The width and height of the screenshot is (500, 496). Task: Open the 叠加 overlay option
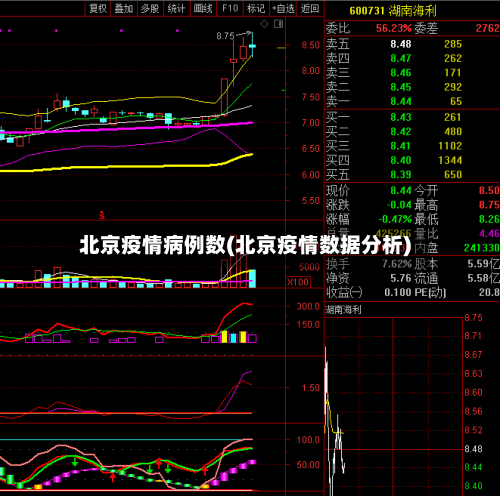pos(124,8)
